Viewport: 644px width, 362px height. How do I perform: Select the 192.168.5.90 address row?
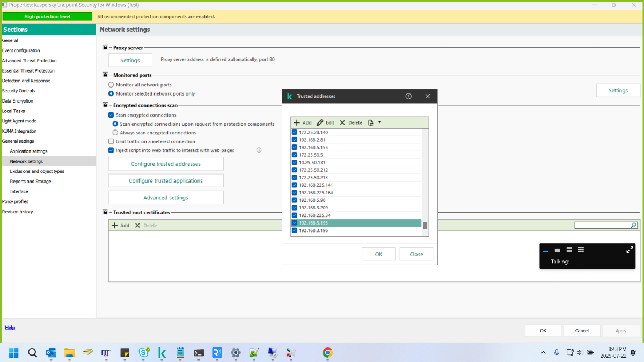tap(356, 200)
